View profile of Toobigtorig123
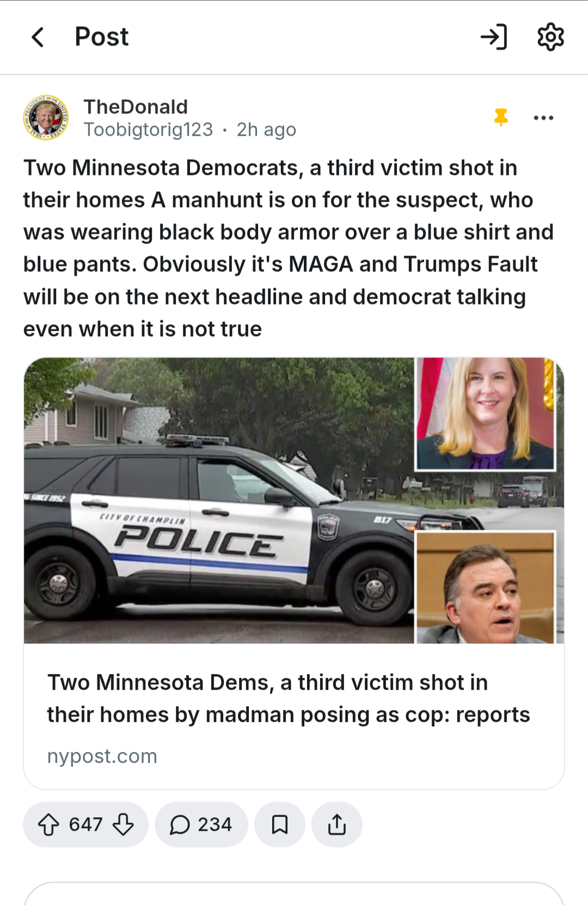 pyautogui.click(x=148, y=130)
